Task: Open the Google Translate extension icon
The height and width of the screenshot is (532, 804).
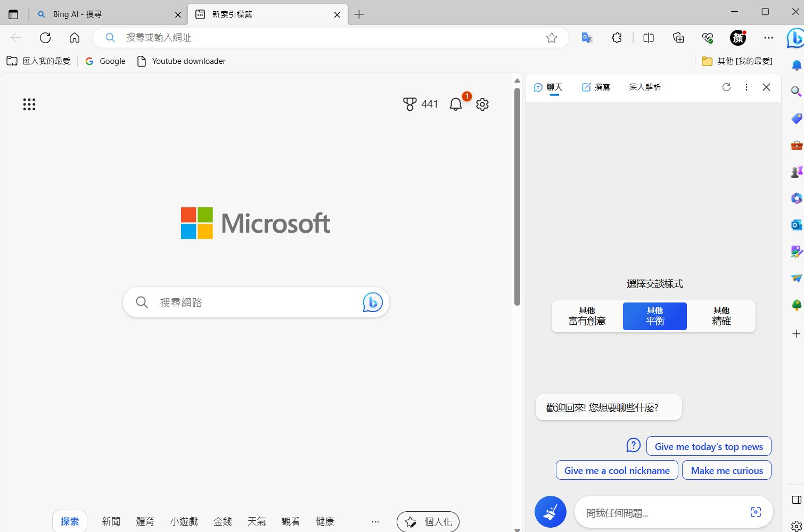Action: pyautogui.click(x=587, y=37)
